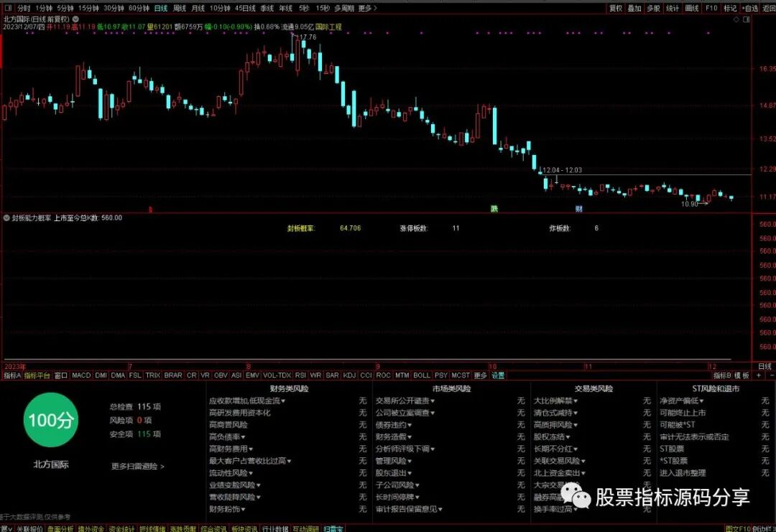This screenshot has height=532, width=776.
Task: Expand 应收款增加,低现金流 risk item
Action: pyautogui.click(x=247, y=401)
